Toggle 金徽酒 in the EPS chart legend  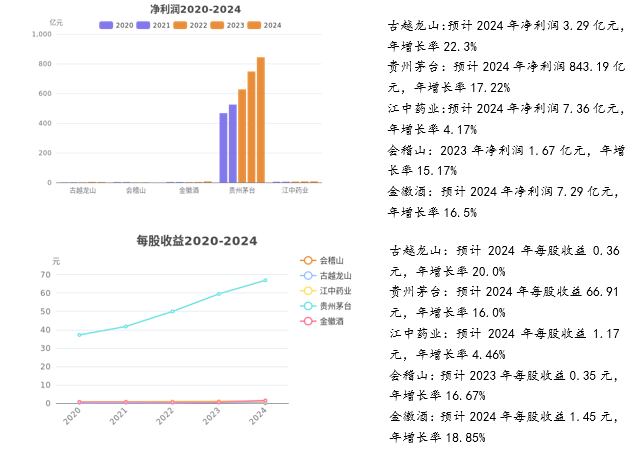point(322,321)
